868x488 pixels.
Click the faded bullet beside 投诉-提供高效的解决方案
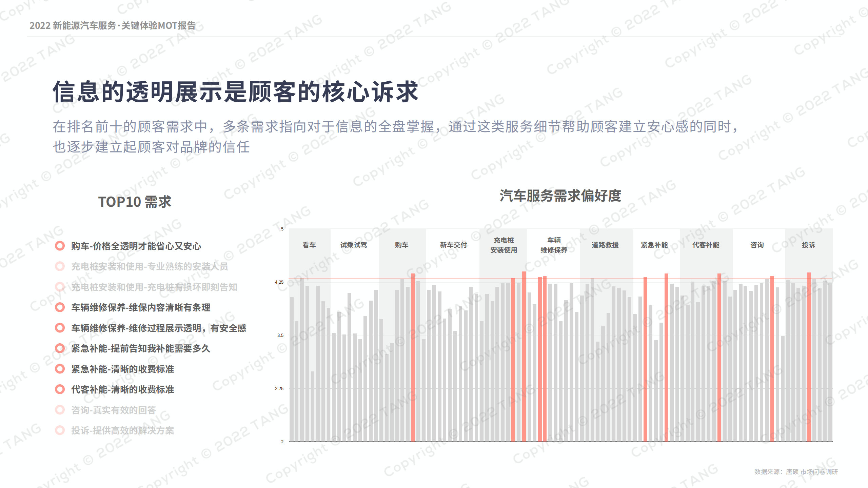(x=60, y=430)
